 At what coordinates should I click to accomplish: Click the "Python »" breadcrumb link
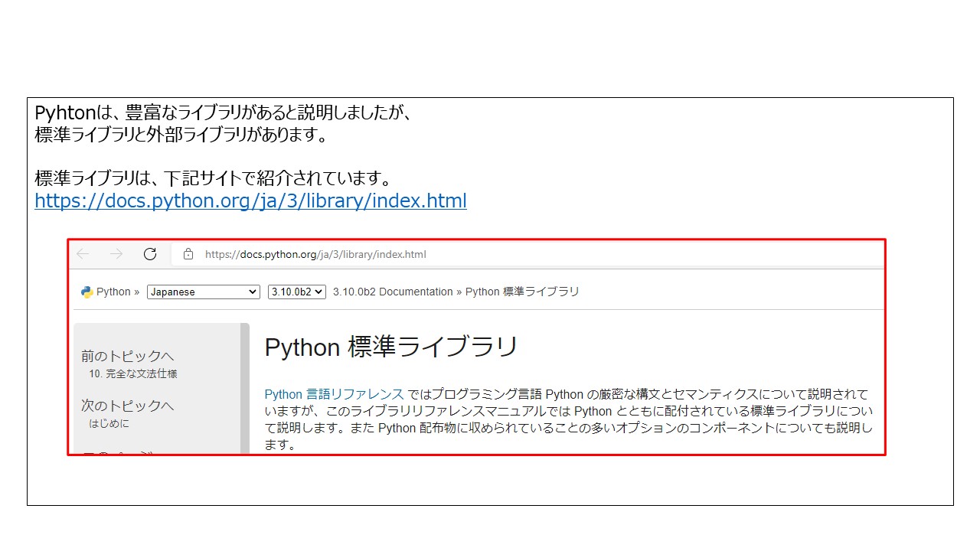click(117, 292)
